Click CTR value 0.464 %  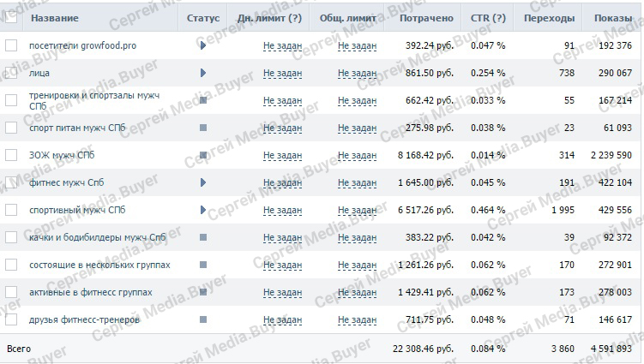(x=488, y=210)
